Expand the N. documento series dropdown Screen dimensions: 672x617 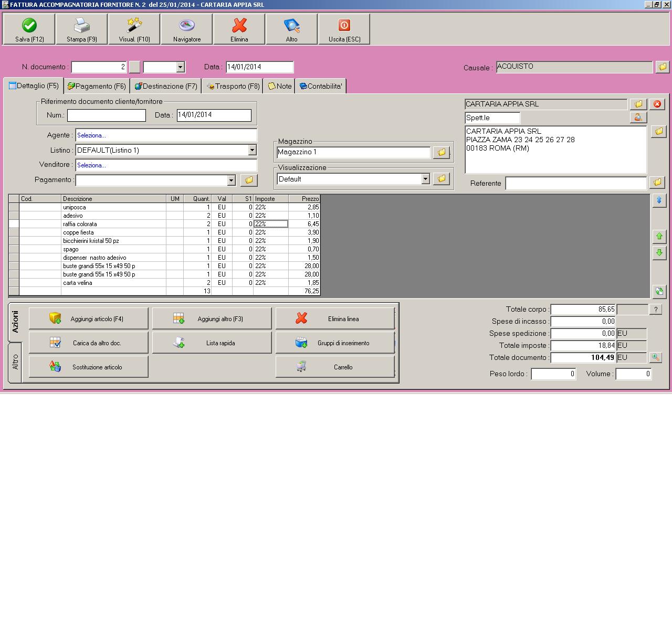click(180, 67)
